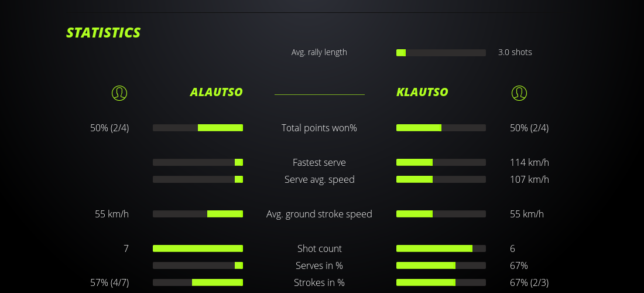The height and width of the screenshot is (293, 644).
Task: Click the "114 km/h" fastest serve value
Action: pos(529,162)
